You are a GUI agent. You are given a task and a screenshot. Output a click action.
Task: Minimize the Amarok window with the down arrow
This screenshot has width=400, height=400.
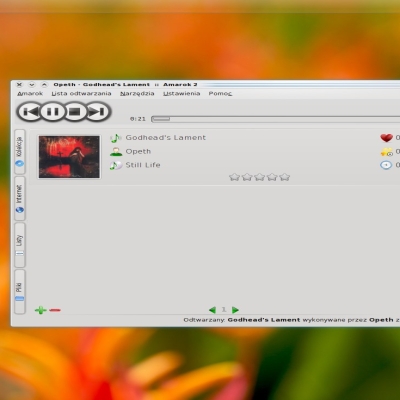[x=32, y=85]
